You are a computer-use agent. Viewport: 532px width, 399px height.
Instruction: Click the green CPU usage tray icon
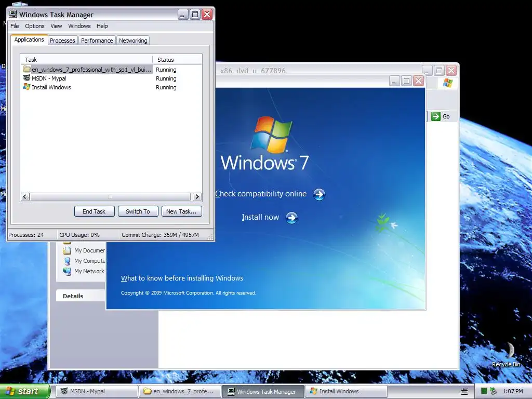[x=484, y=391]
